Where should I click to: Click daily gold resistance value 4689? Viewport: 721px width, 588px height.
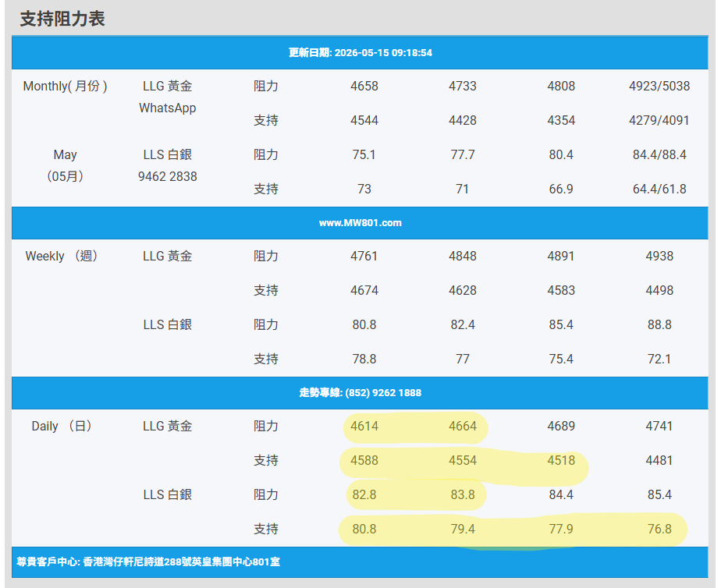[x=561, y=426]
